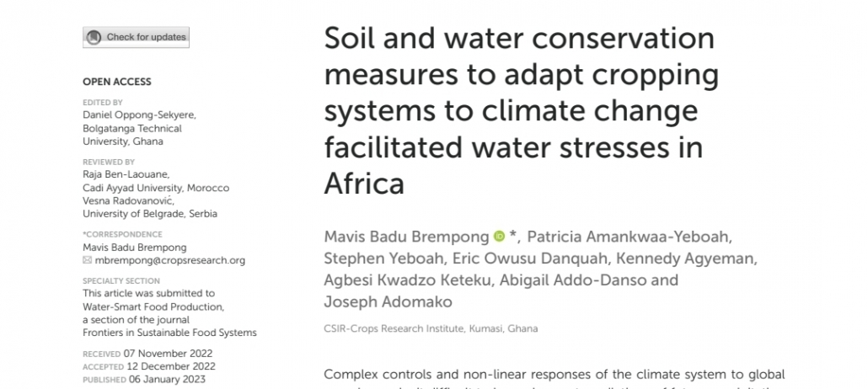Click the correspondence asterisk after Brempong
The height and width of the screenshot is (389, 868).
tap(512, 235)
